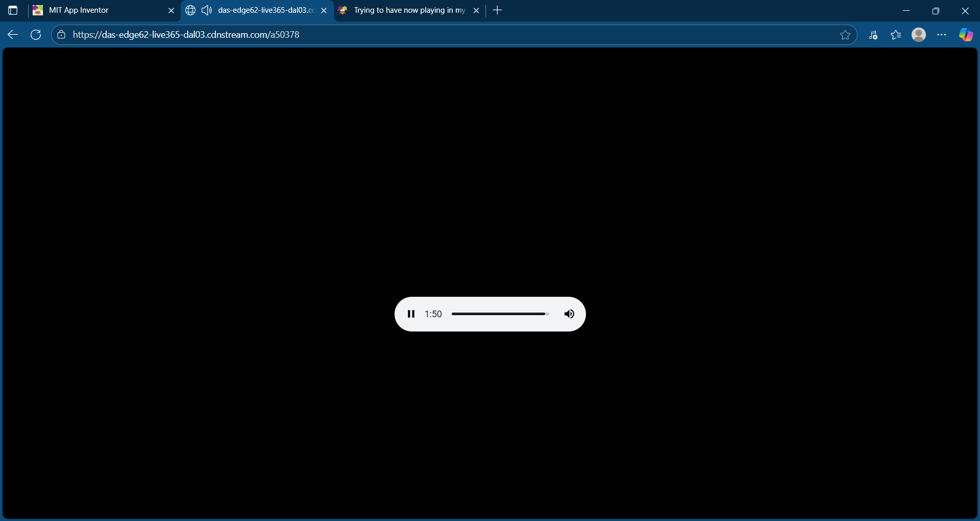Image resolution: width=980 pixels, height=521 pixels.
Task: Switch to the 'Trying to have now playing' tab
Action: click(x=408, y=10)
